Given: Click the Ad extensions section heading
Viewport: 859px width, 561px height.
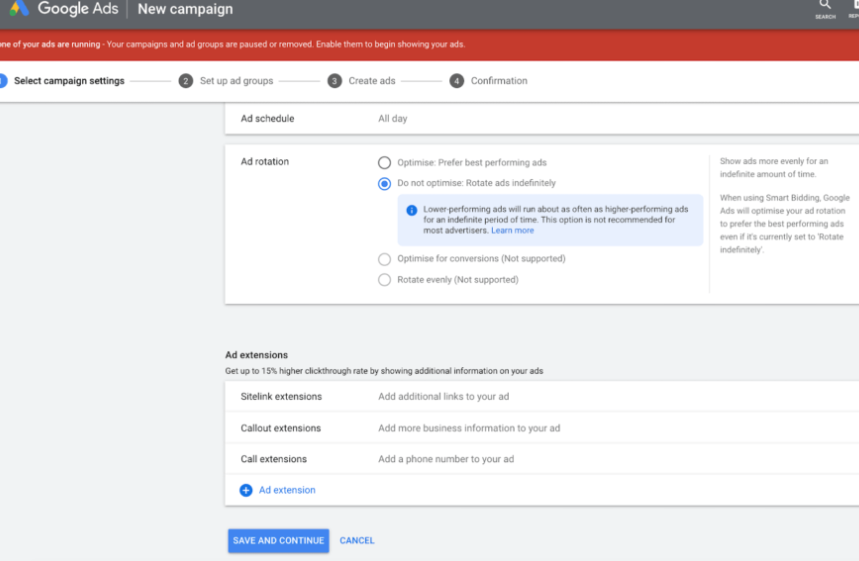Looking at the screenshot, I should point(256,355).
